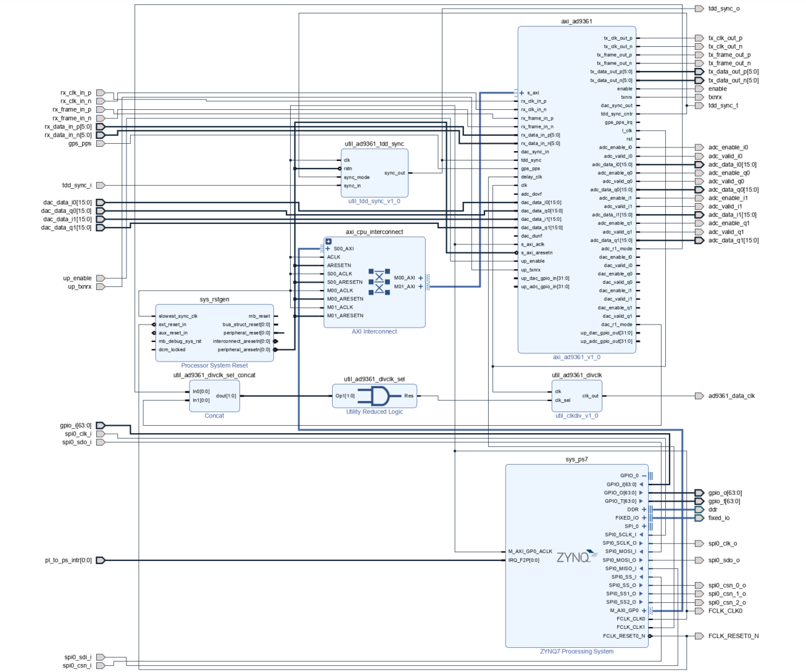Expand the SPI_0 interface pin
806x672 pixels.
tap(644, 526)
